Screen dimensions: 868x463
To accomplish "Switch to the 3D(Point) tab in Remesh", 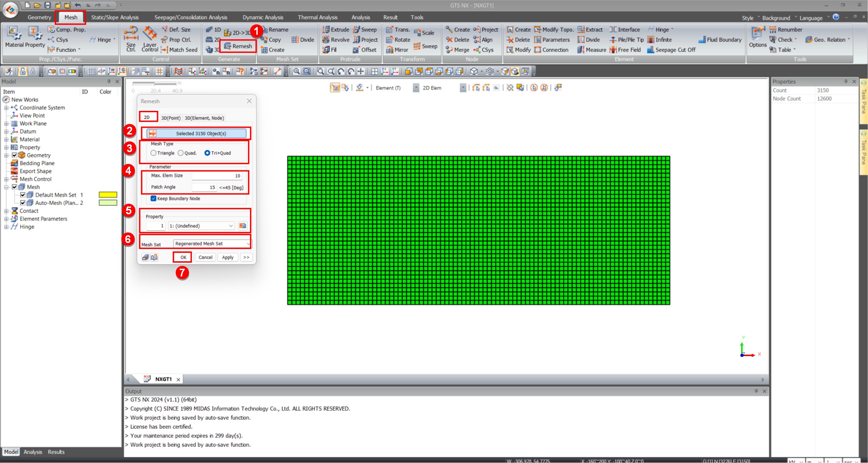I will click(x=171, y=118).
